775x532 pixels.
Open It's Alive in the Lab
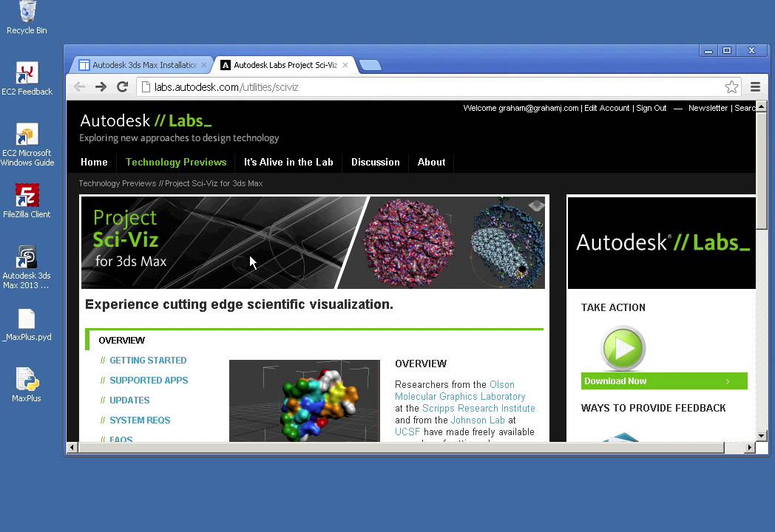coord(288,162)
